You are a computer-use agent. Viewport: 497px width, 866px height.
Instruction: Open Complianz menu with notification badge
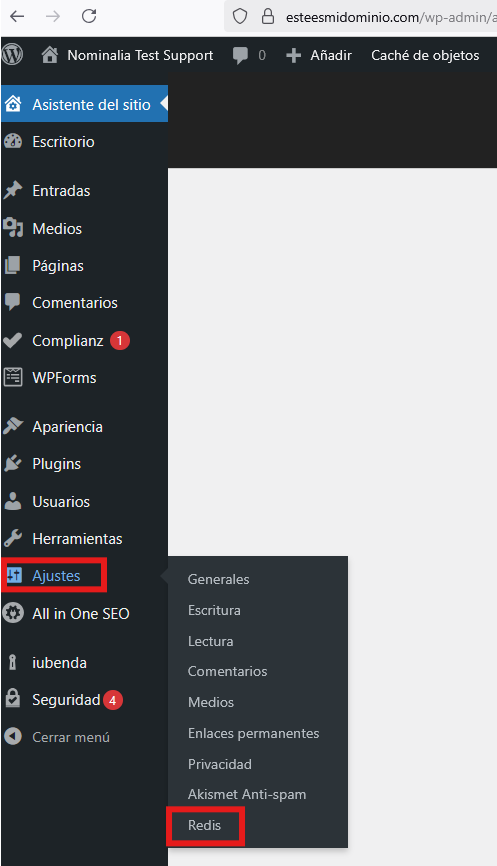(x=67, y=341)
